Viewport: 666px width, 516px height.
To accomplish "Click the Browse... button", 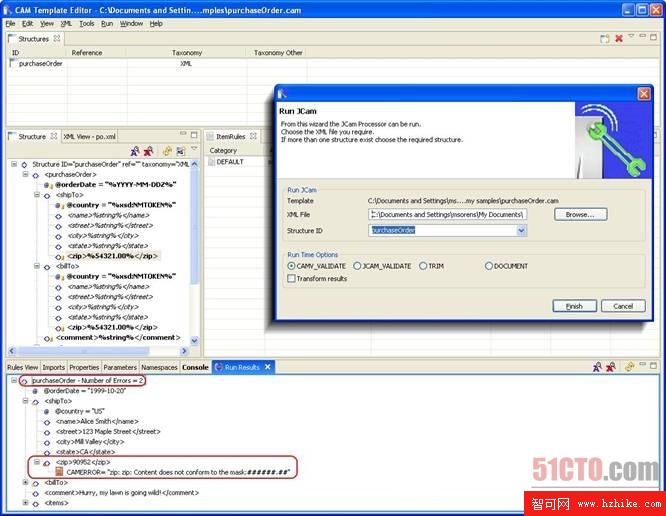I will click(579, 214).
